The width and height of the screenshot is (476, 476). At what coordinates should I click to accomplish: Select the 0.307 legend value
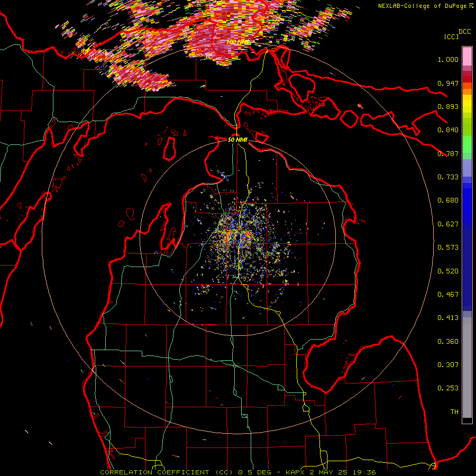448,365
